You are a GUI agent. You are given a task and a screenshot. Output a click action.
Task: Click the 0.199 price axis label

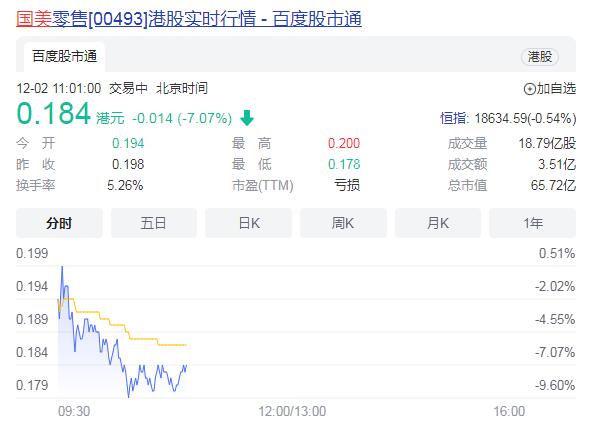coord(32,253)
